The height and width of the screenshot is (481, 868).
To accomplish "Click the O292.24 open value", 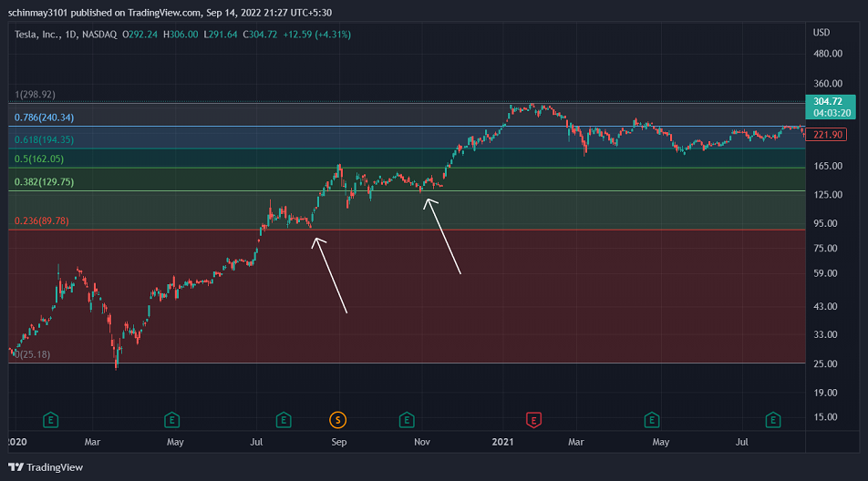I will (140, 35).
